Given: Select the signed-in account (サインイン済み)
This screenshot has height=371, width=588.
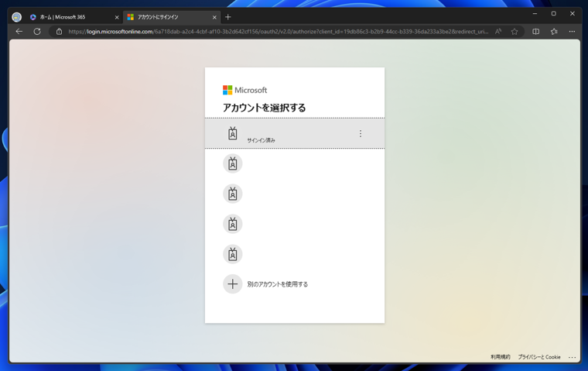Looking at the screenshot, I should click(x=294, y=133).
